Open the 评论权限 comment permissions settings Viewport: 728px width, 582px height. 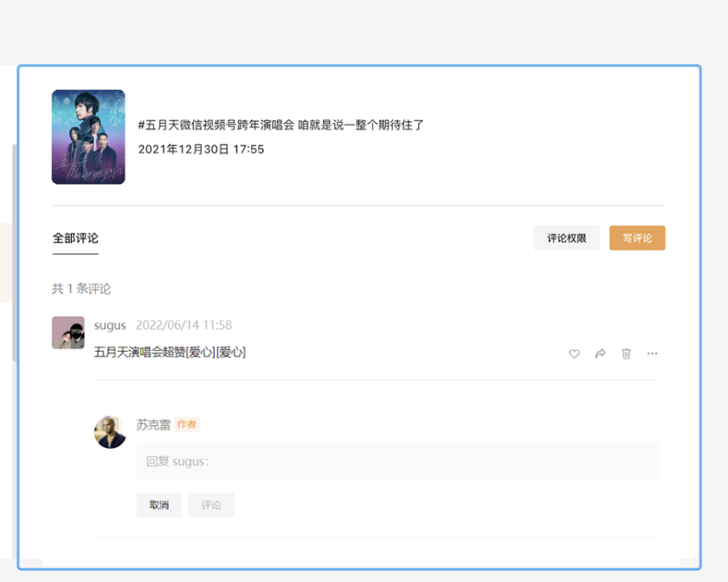tap(566, 237)
